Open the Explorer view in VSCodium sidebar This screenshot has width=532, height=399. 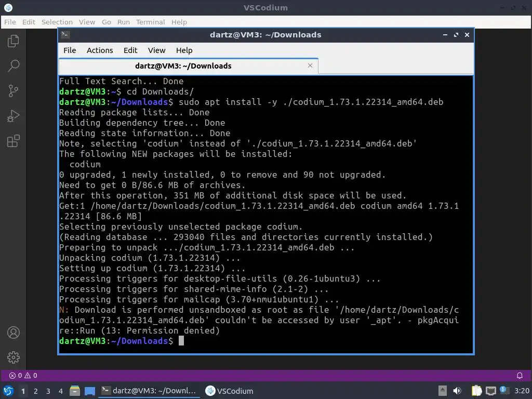click(x=13, y=41)
